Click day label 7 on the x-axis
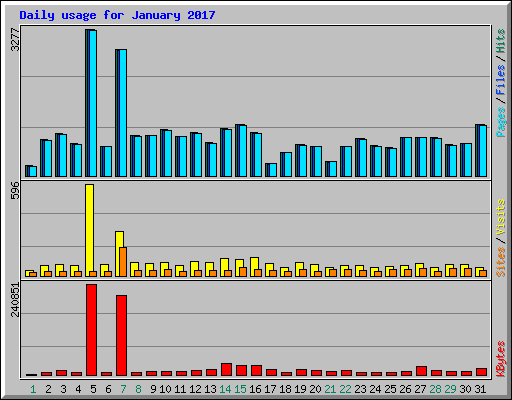The image size is (512, 400). coord(123,389)
